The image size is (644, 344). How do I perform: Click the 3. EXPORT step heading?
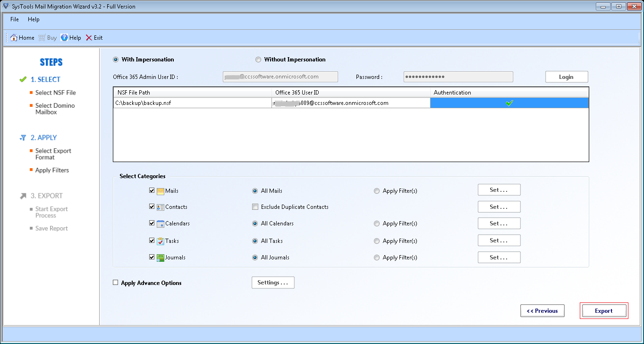(46, 196)
